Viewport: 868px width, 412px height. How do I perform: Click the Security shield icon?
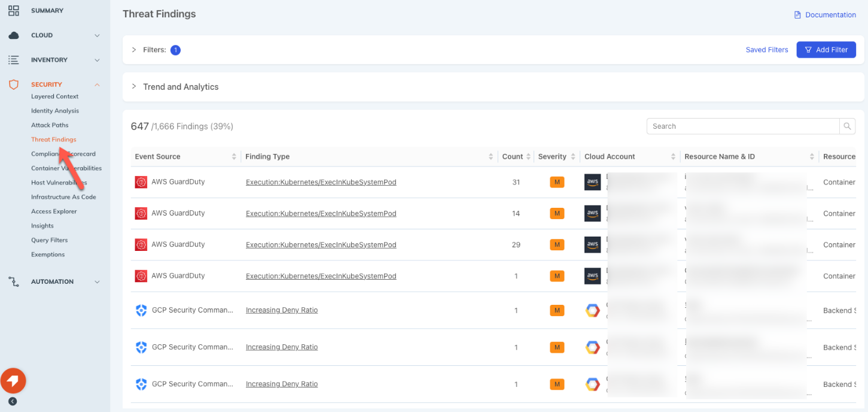pyautogui.click(x=13, y=84)
